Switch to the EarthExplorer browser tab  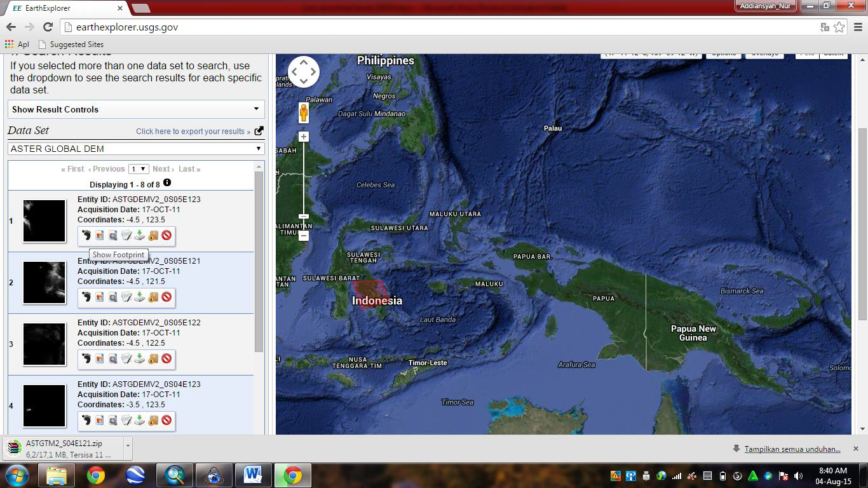(67, 8)
